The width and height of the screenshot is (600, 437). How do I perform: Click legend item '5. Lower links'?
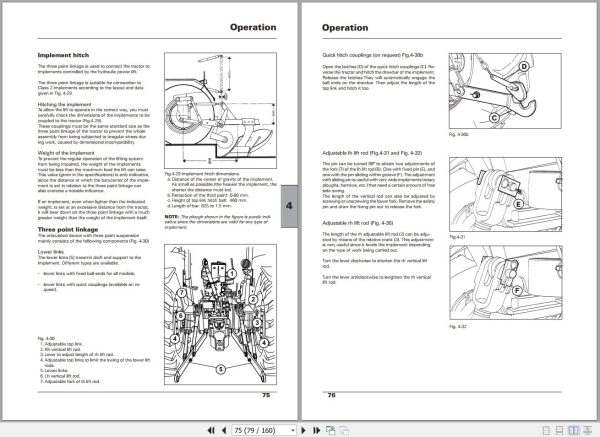(54, 371)
